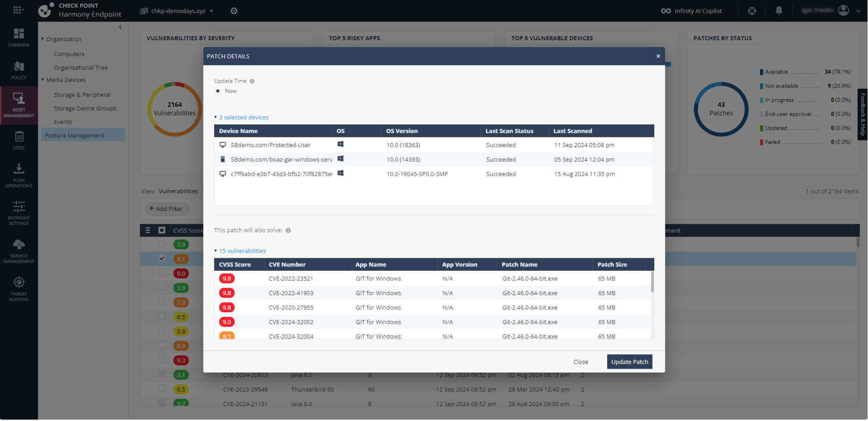Open Storage & Peripheral item

(82, 95)
